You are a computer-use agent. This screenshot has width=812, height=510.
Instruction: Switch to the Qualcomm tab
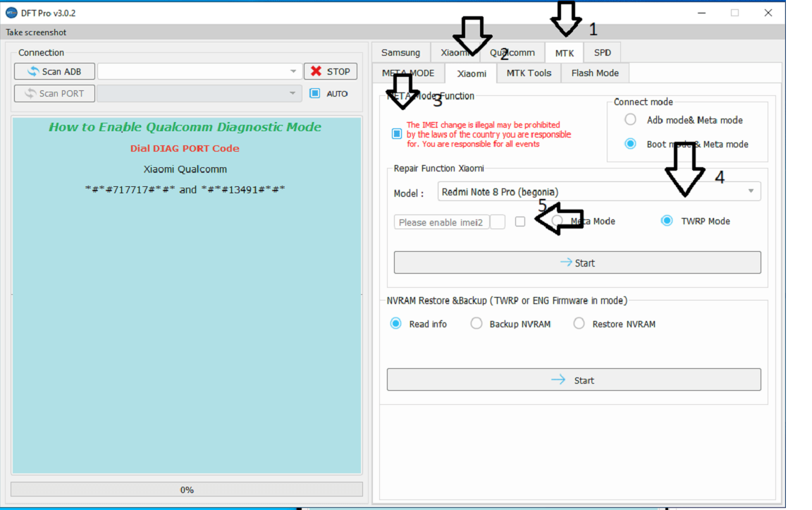tap(512, 52)
